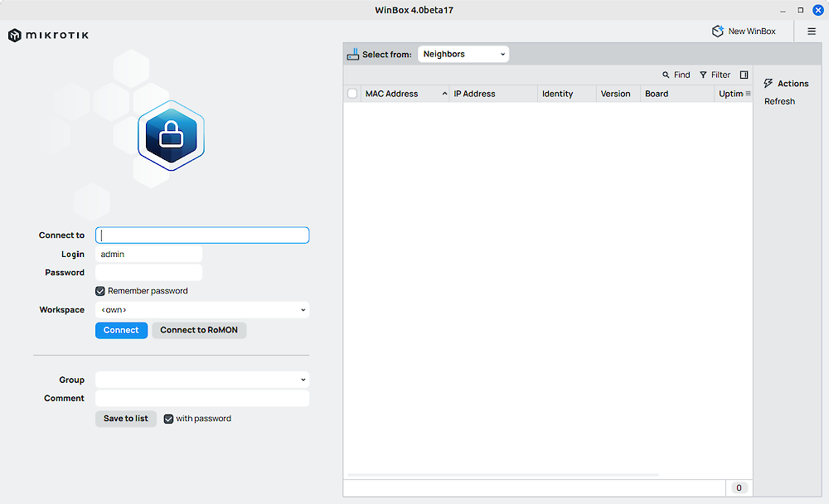Minimize the WinBox window

pos(783,10)
